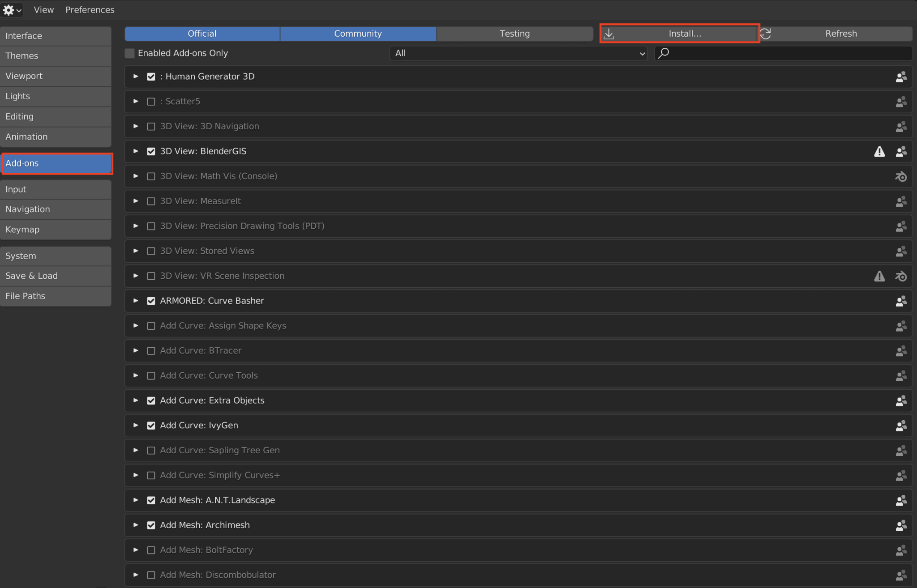Enable the Enabled Add-ons Only checkbox
Image resolution: width=917 pixels, height=588 pixels.
[129, 53]
